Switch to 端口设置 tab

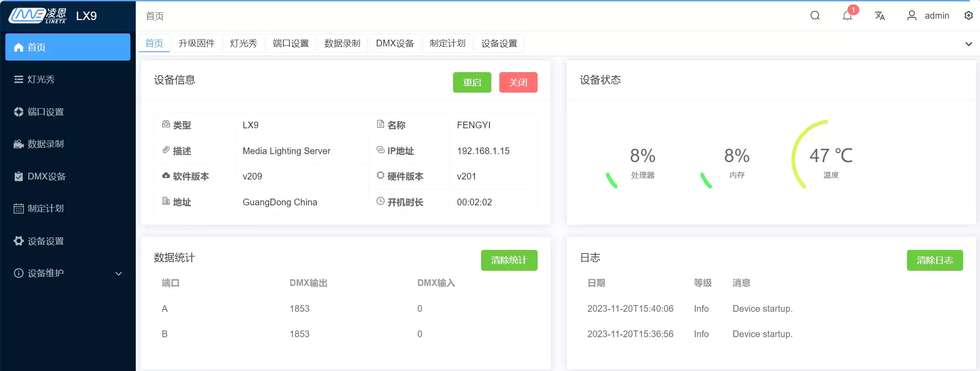pos(291,43)
